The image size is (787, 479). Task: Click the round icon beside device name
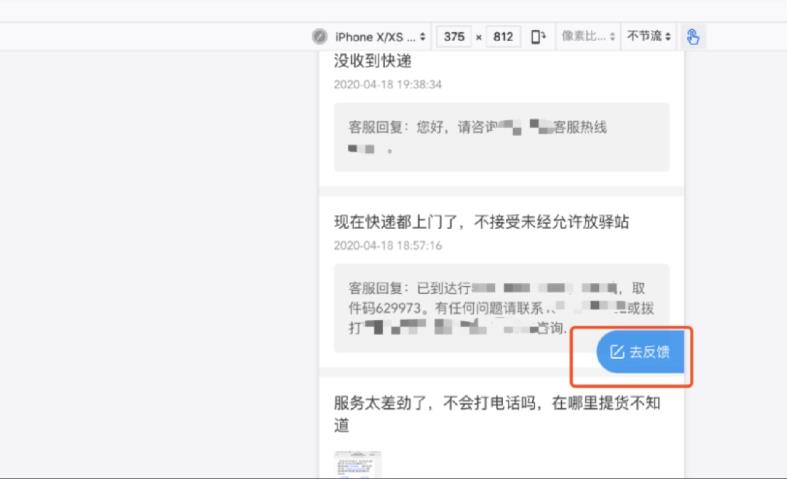[320, 37]
